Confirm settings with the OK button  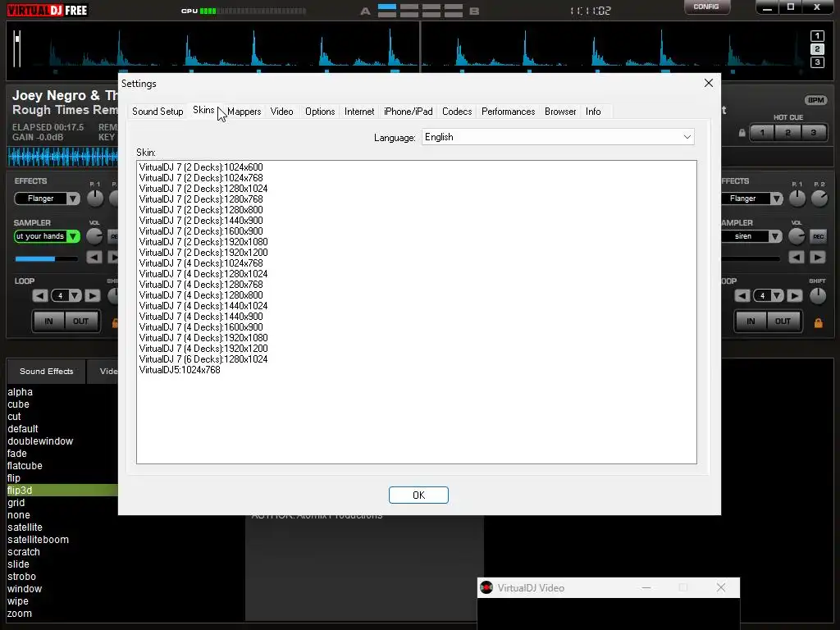[x=418, y=495]
